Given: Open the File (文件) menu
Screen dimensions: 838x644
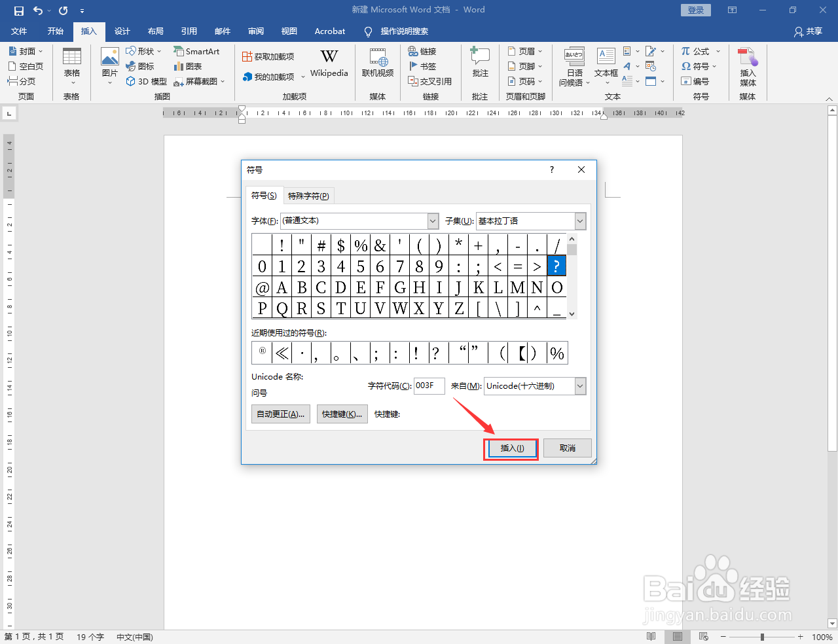Looking at the screenshot, I should click(x=19, y=31).
